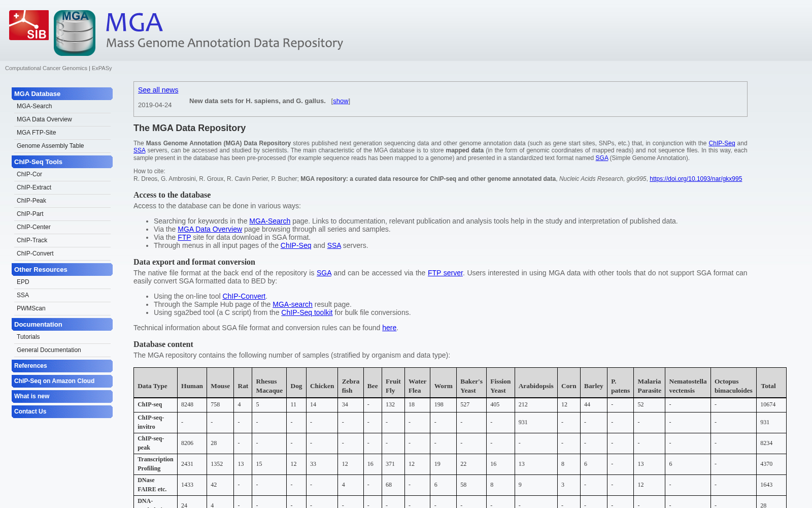Click the FTP link in access list
This screenshot has width=812, height=508.
pos(184,237)
